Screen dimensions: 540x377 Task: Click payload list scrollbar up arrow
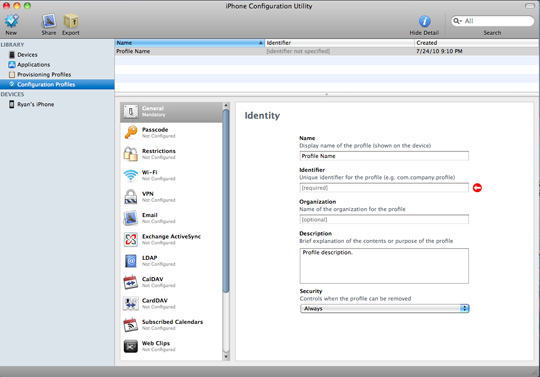(x=226, y=105)
